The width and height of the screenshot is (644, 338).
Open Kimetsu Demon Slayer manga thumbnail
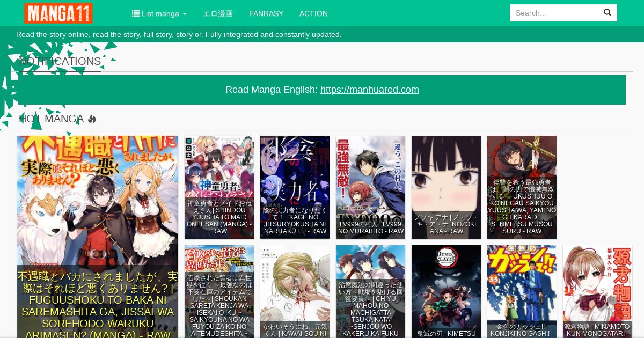(446, 291)
